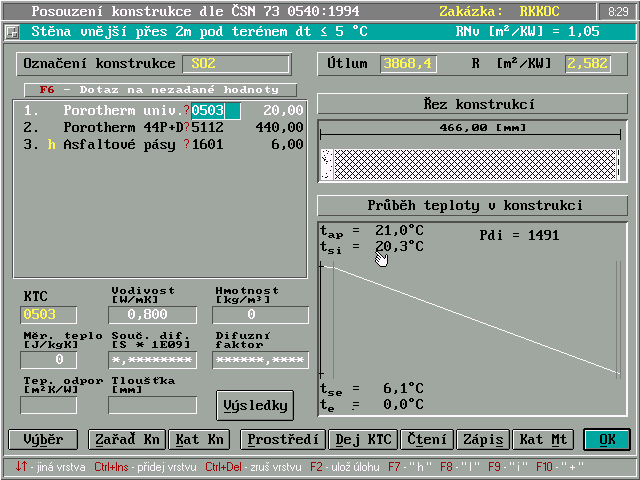Click the Řez konstrukcí header bar
The height and width of the screenshot is (480, 640).
click(x=473, y=105)
